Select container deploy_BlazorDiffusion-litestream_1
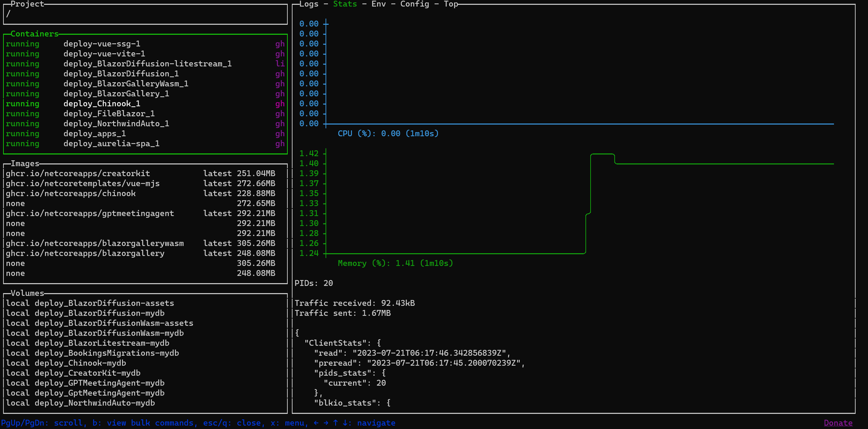Image resolution: width=868 pixels, height=429 pixels. coord(147,64)
